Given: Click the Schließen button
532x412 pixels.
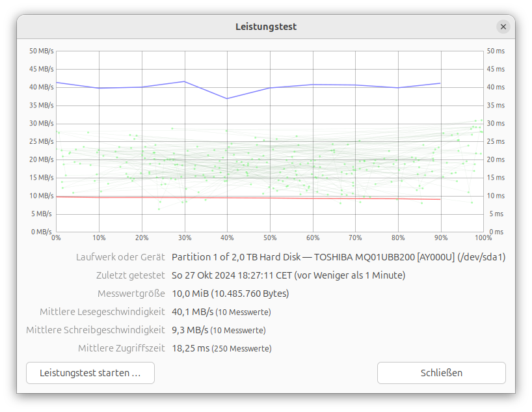Looking at the screenshot, I should point(442,373).
